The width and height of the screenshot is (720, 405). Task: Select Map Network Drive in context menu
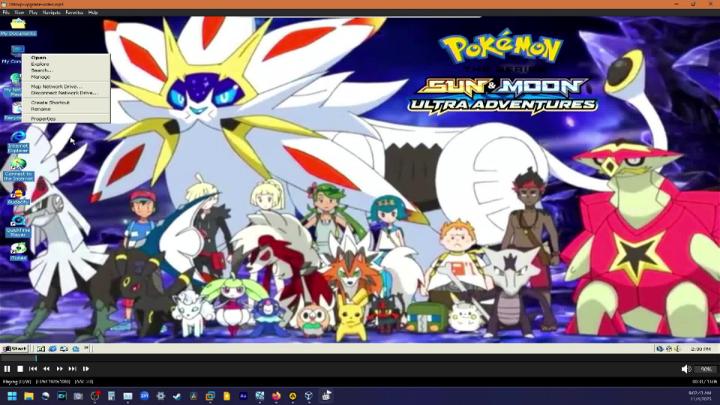click(x=56, y=86)
